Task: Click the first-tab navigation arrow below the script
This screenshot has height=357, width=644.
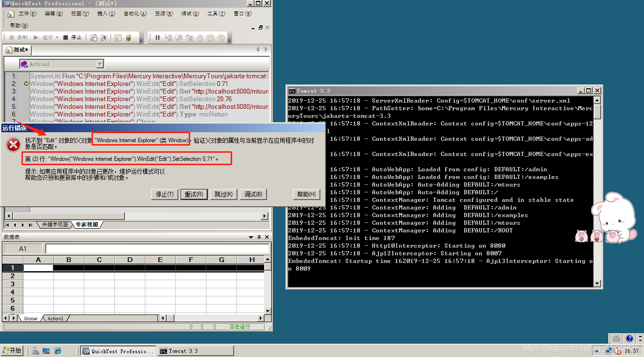Action: (8, 225)
